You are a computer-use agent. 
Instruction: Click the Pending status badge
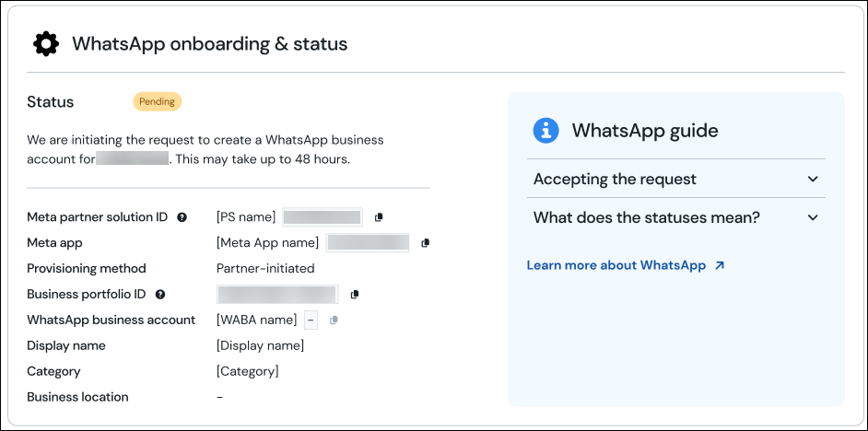tap(158, 101)
